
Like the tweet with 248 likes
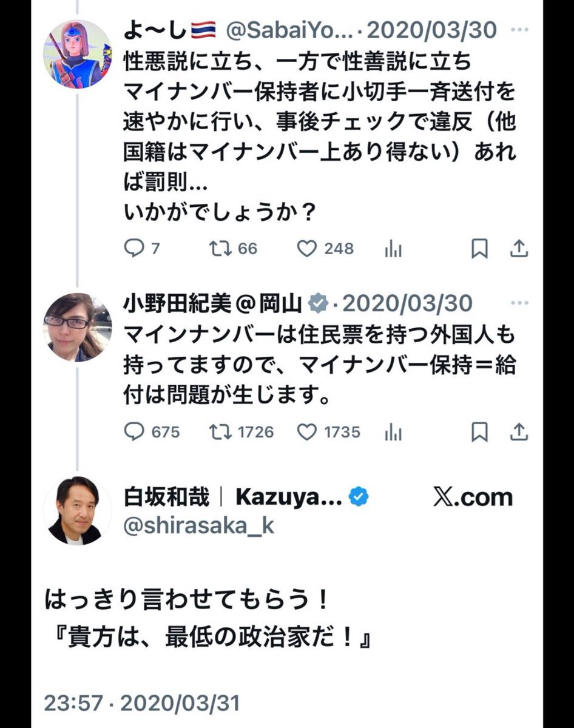[x=307, y=249]
